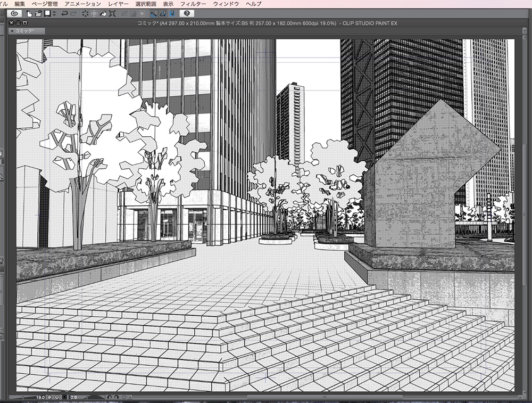
Task: Select the コミック canvas tab
Action: pyautogui.click(x=24, y=30)
